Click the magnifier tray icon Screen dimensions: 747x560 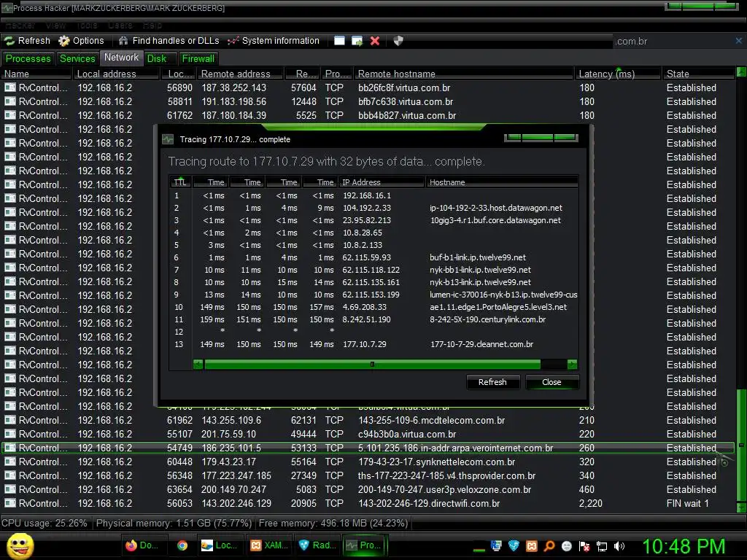549,546
